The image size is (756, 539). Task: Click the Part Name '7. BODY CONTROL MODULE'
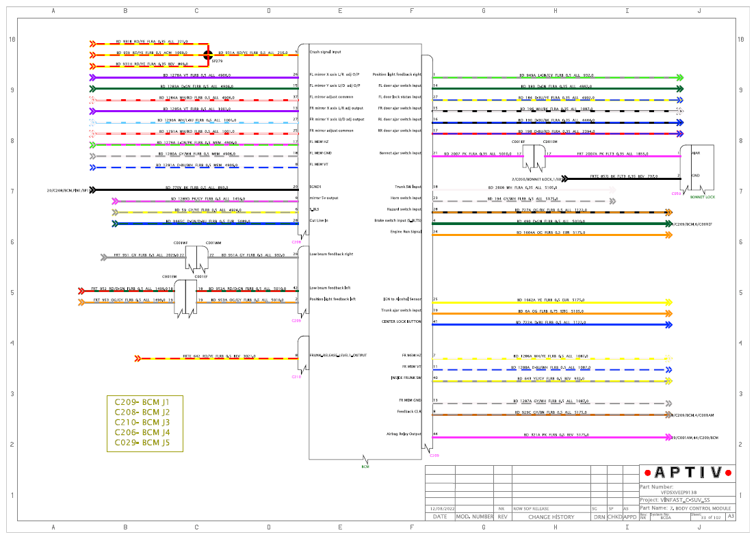700,508
